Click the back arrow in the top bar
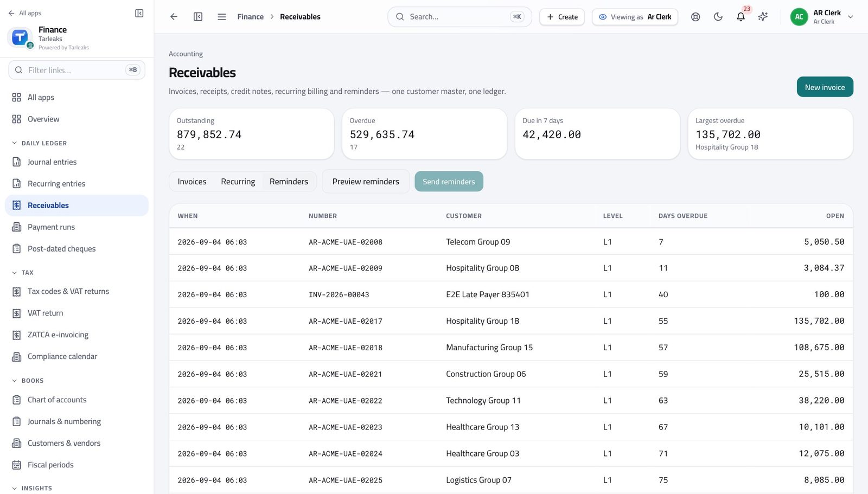The height and width of the screenshot is (494, 868). tap(174, 17)
